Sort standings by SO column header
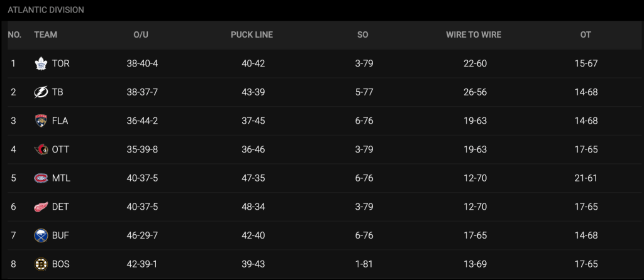This screenshot has width=644, height=280. 362,35
